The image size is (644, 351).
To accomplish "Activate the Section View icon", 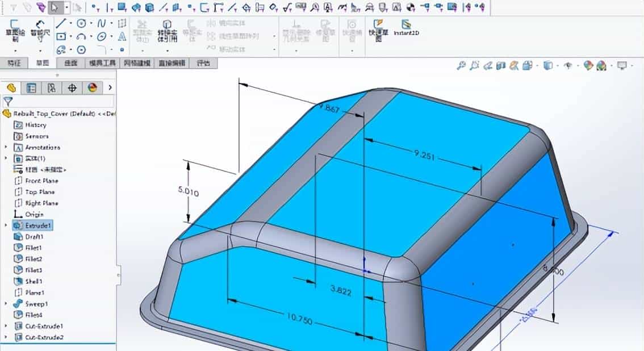I will [x=501, y=66].
